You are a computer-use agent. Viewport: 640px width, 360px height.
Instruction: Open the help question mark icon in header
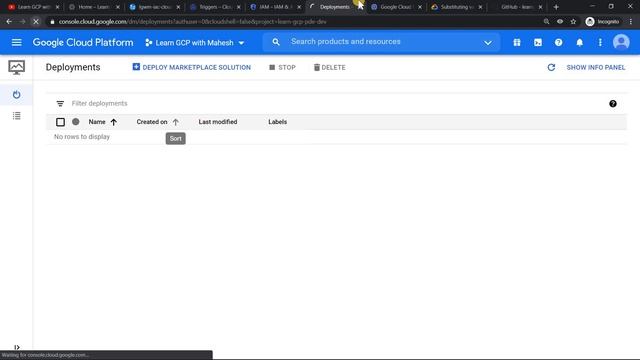coord(558,42)
